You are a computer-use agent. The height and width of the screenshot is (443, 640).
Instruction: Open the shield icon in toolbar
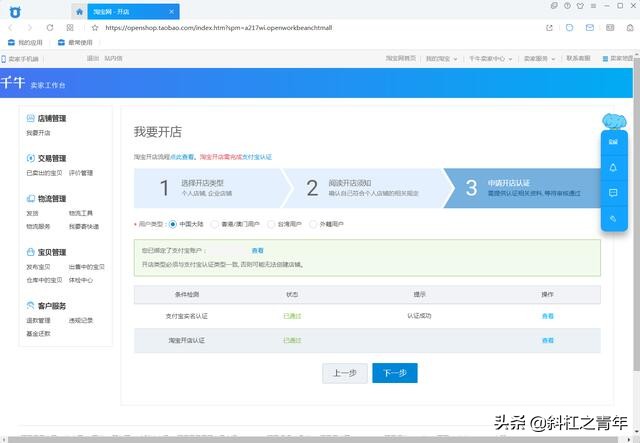pyautogui.click(x=569, y=28)
